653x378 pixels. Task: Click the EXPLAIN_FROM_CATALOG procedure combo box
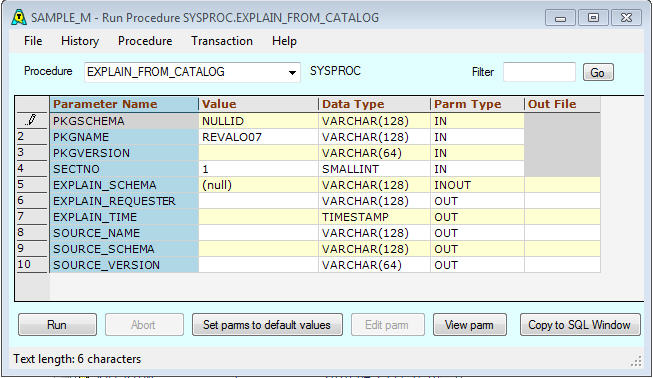192,72
